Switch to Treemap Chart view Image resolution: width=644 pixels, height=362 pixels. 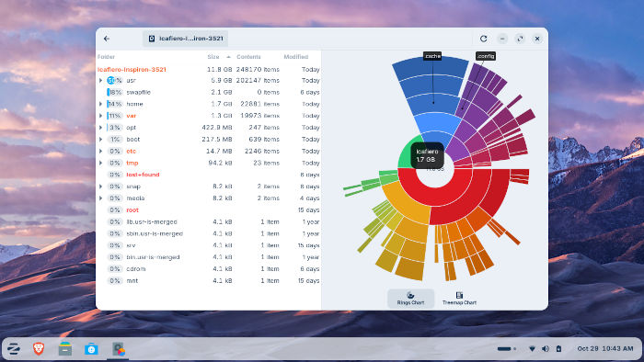click(459, 299)
